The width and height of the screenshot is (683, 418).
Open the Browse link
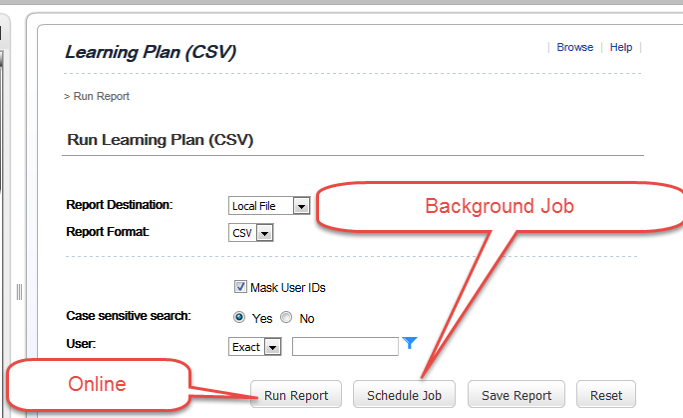tap(575, 47)
